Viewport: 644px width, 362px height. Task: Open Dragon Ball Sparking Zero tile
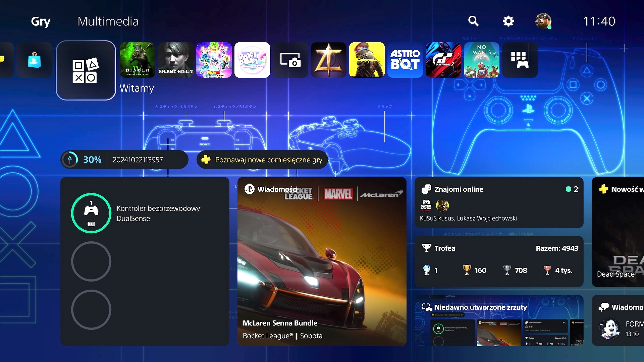coord(214,60)
